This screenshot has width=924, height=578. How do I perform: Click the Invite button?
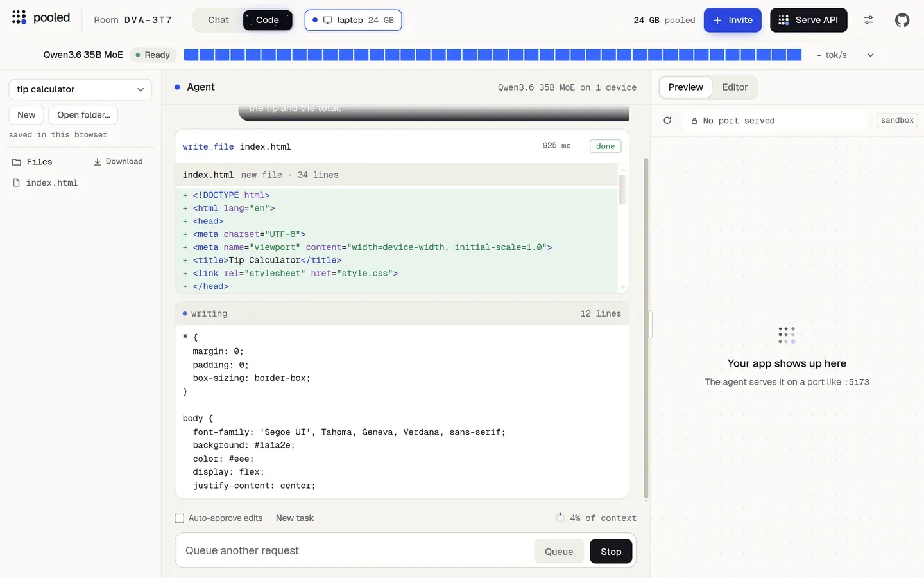(733, 20)
